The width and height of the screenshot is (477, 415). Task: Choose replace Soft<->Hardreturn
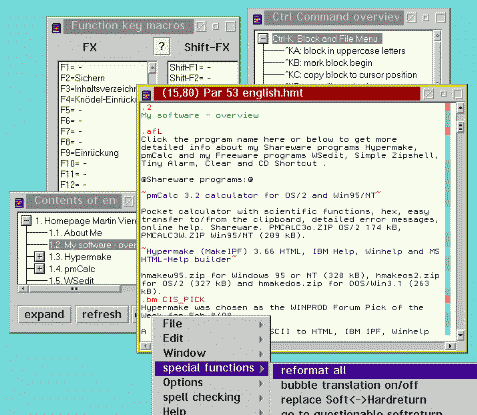click(375, 400)
